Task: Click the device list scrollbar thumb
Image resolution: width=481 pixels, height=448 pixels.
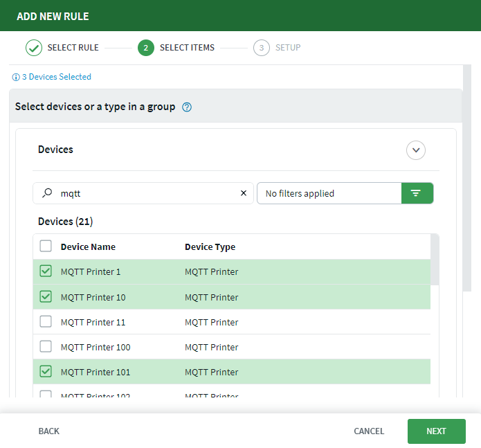Action: click(435, 260)
